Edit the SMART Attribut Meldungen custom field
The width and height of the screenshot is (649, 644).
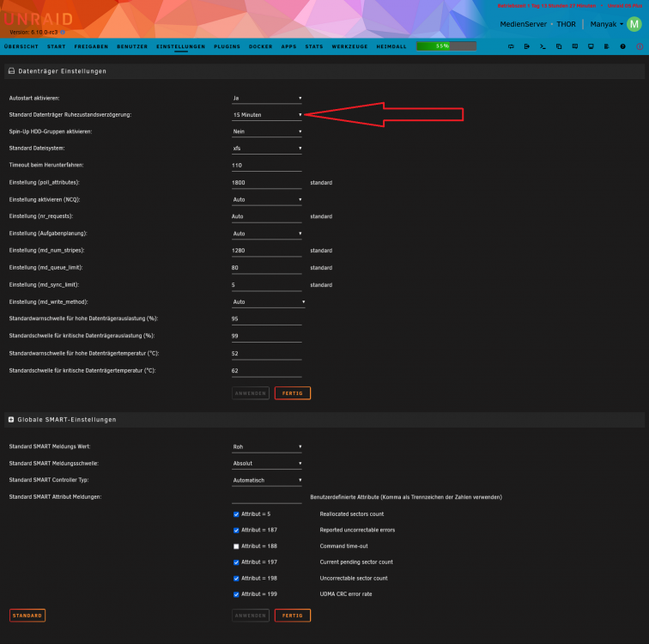pos(266,497)
